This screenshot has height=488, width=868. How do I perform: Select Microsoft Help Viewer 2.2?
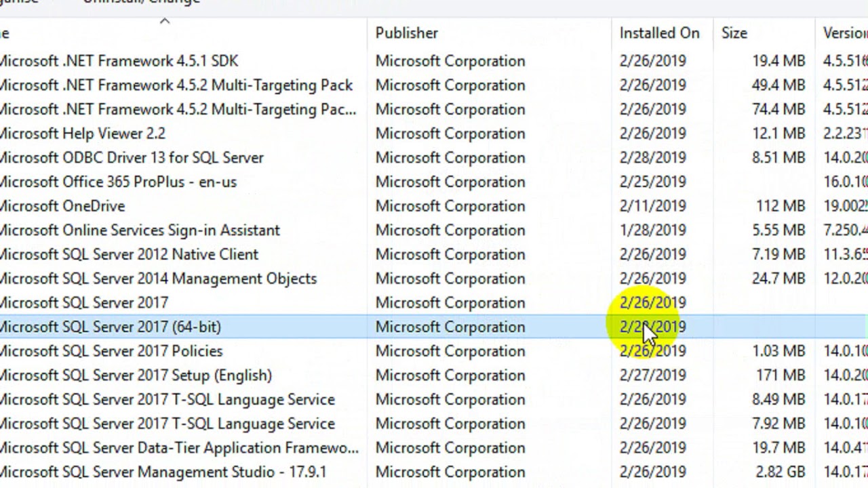coord(83,134)
